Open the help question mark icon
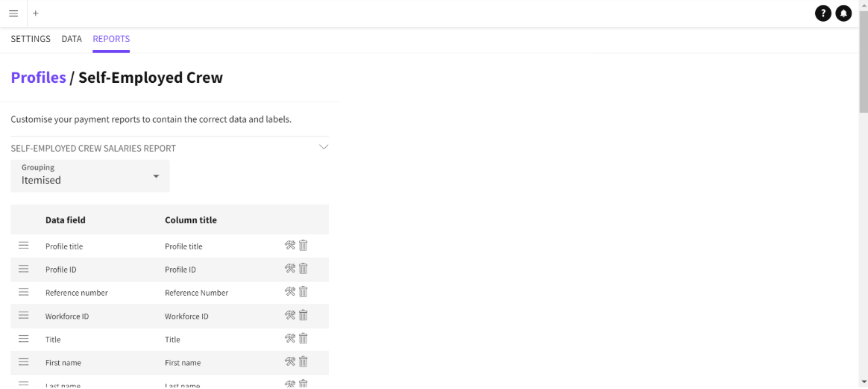Image resolution: width=868 pixels, height=389 pixels. click(823, 13)
